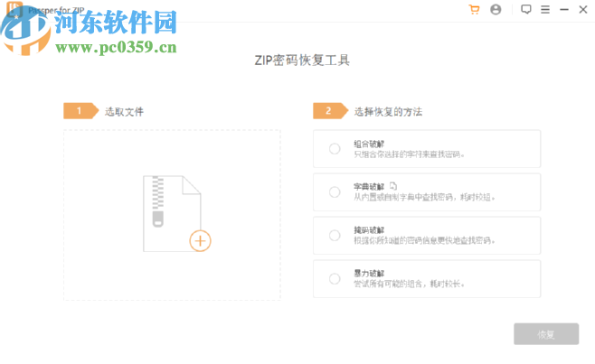Click the ZIP密码恢复工具 title
The height and width of the screenshot is (364, 595).
(x=297, y=61)
